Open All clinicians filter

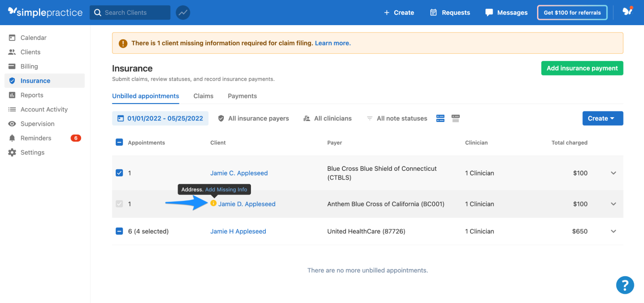(x=327, y=118)
